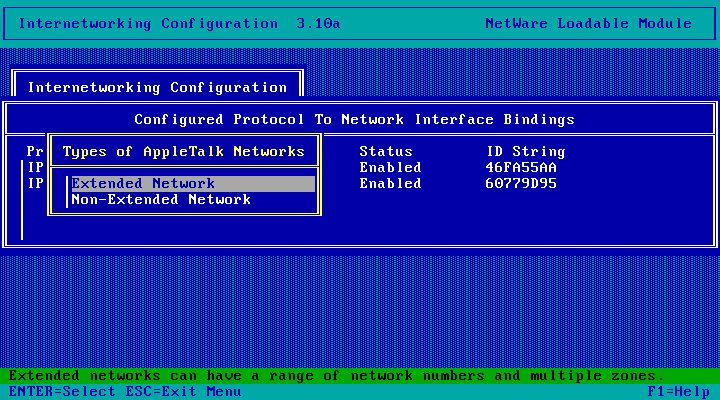The width and height of the screenshot is (720, 400).
Task: Click the ENTER=Select hint in the footer
Action: tap(62, 392)
